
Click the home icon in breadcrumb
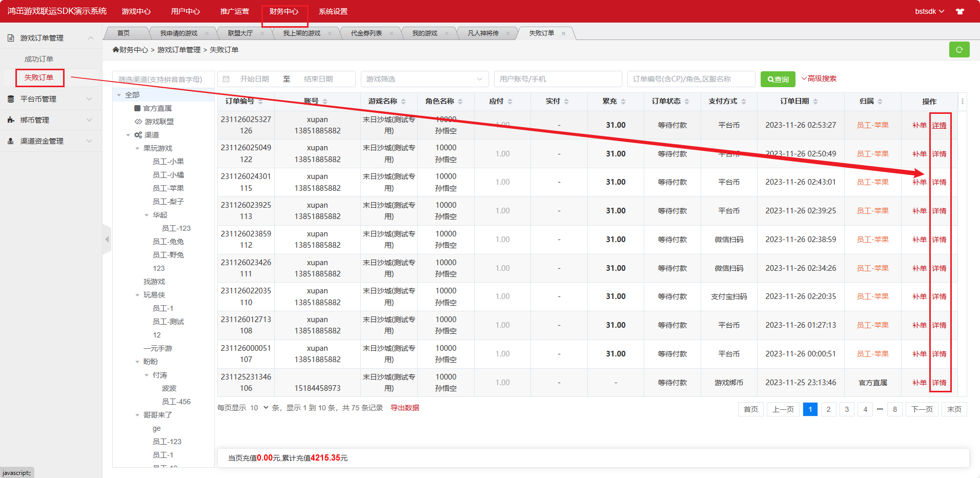pyautogui.click(x=116, y=50)
